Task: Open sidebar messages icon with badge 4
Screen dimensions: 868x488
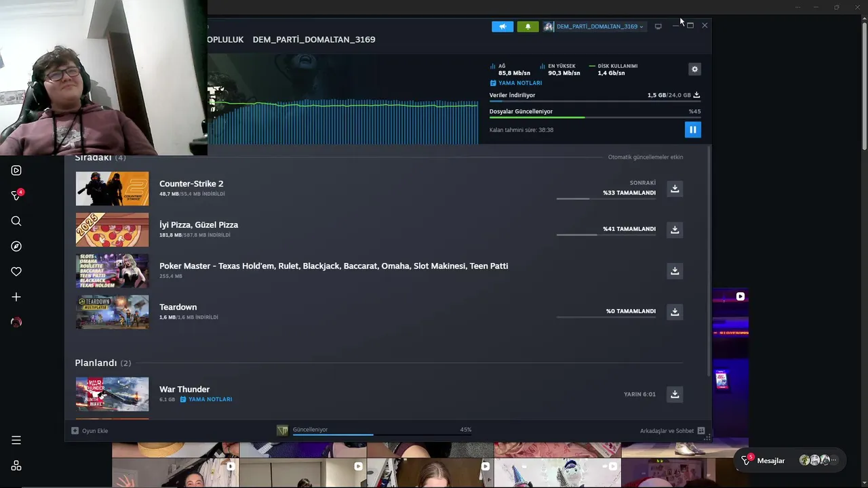Action: tap(16, 195)
